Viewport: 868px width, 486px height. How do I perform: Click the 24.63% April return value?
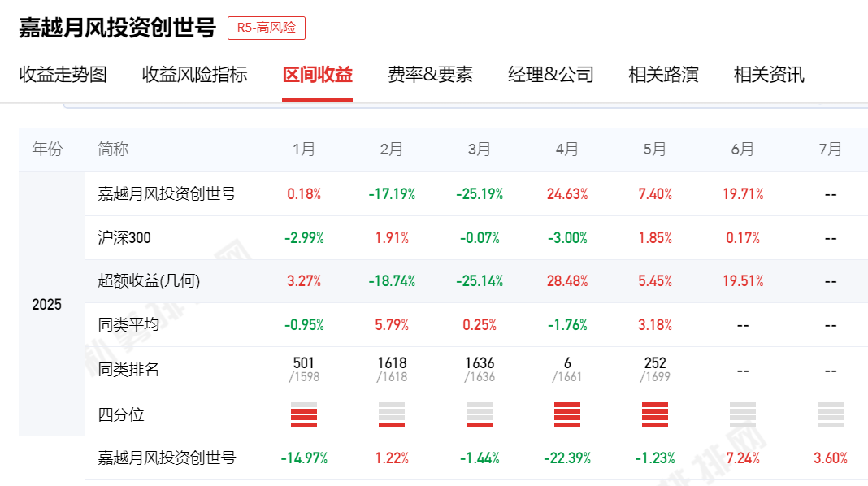click(x=567, y=194)
